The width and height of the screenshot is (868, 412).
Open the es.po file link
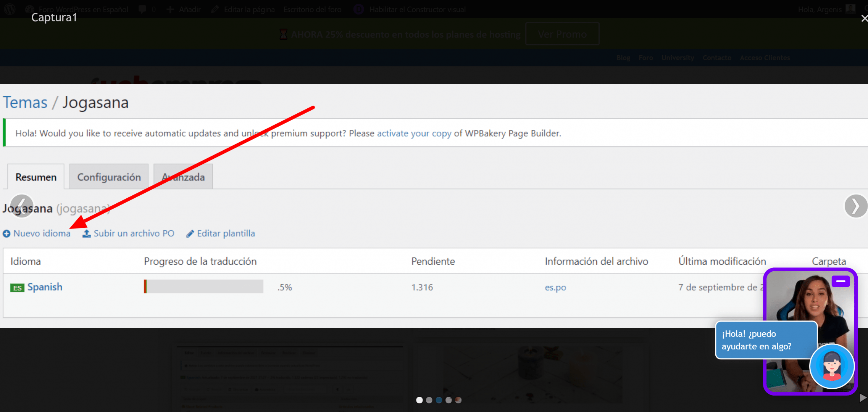(x=555, y=287)
